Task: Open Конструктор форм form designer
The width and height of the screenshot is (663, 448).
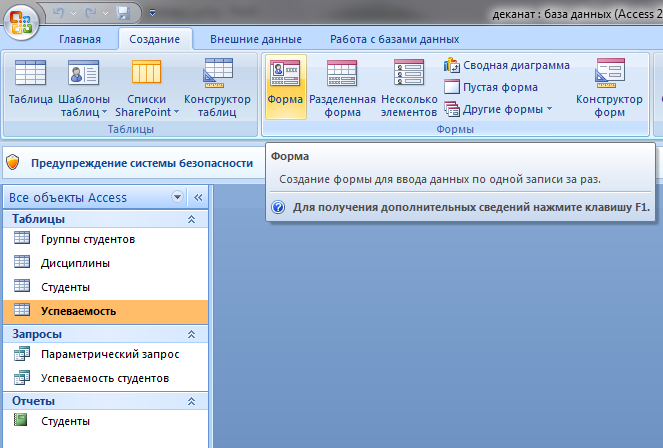Action: pyautogui.click(x=609, y=88)
